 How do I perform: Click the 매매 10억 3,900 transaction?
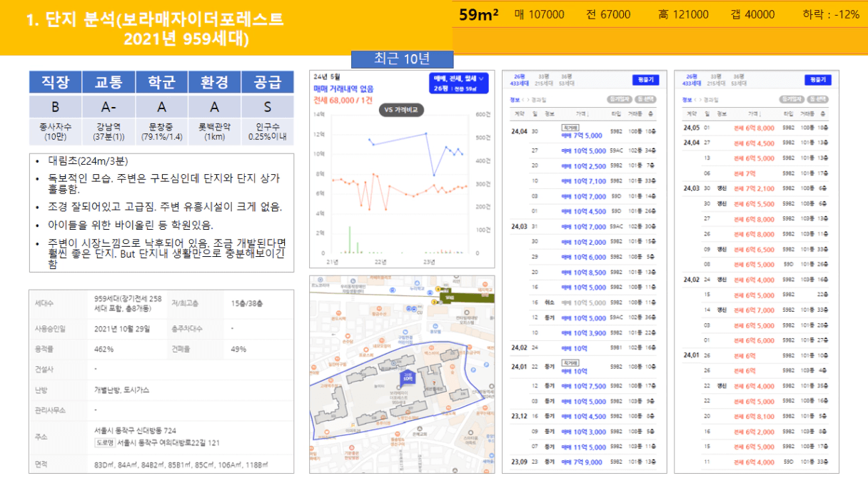(584, 333)
